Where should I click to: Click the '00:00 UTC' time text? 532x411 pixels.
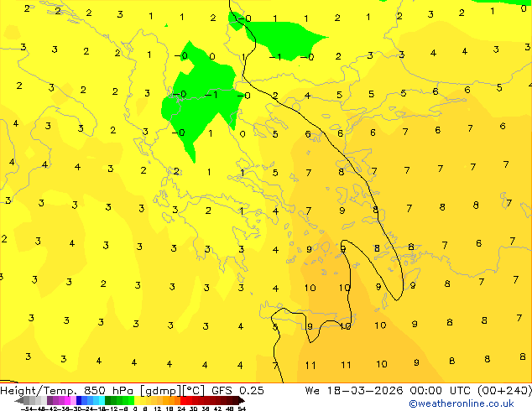point(441,391)
